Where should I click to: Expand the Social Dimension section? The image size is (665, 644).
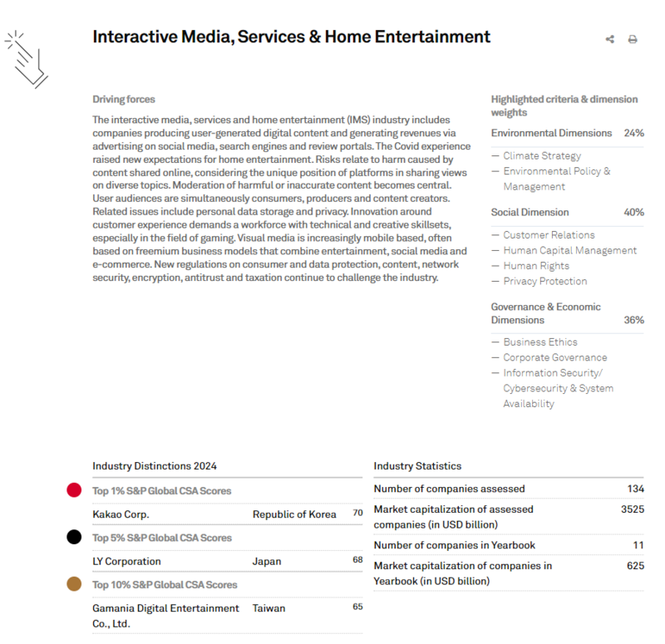(x=530, y=212)
